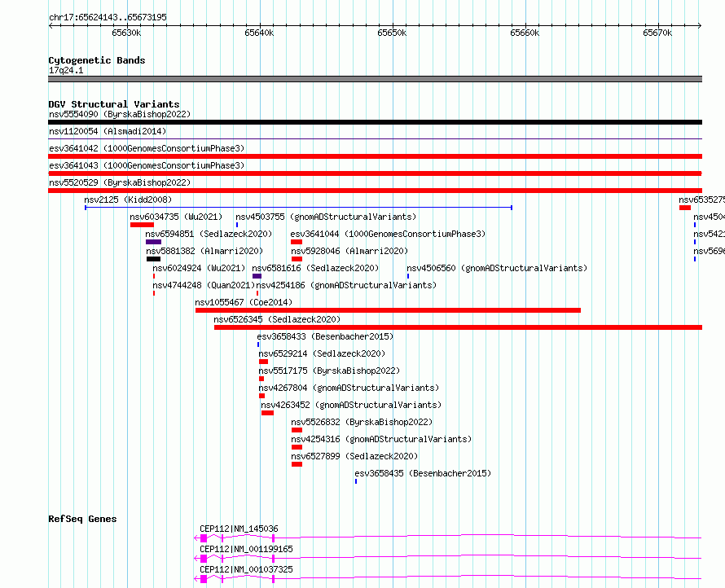The image size is (725, 588).
Task: Click nsv4267804 (gnomADStructuralVariants) label
Action: (x=349, y=388)
